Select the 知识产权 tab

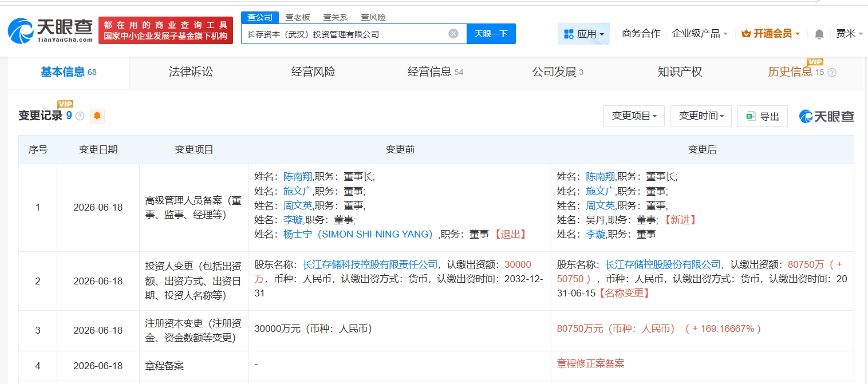680,72
